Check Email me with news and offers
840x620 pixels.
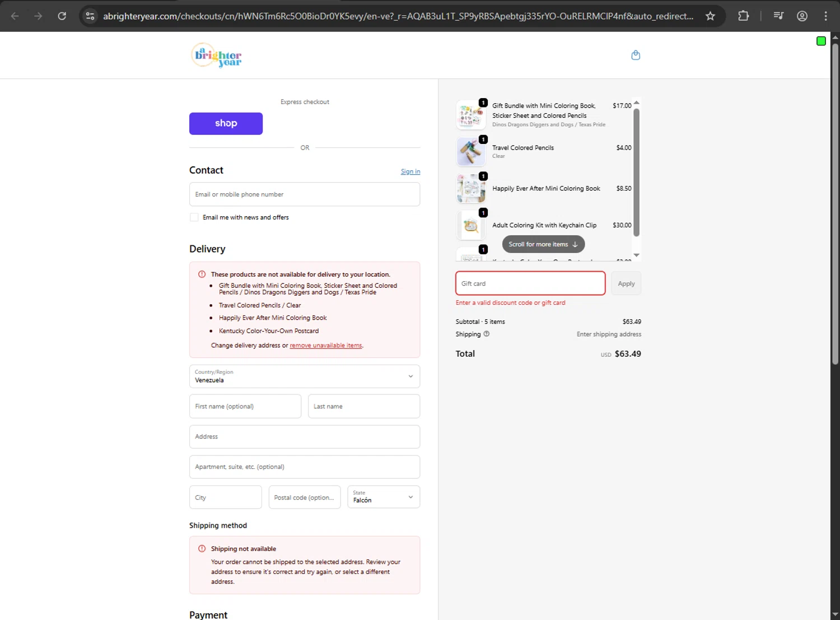[194, 217]
